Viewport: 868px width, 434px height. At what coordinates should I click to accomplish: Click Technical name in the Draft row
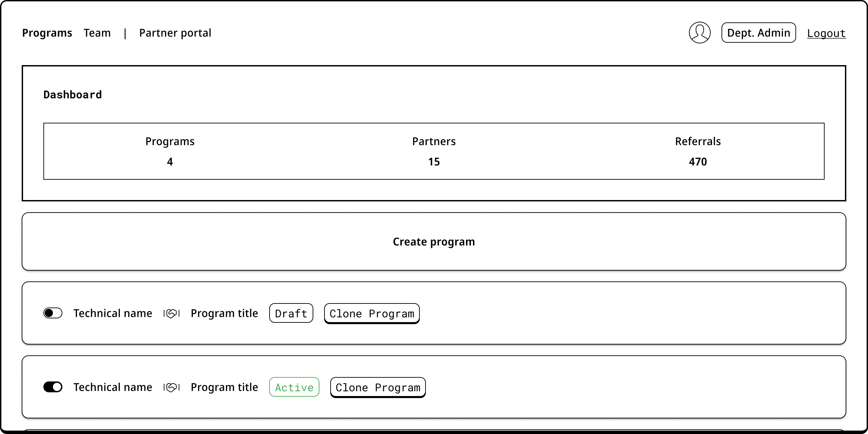[x=113, y=313]
